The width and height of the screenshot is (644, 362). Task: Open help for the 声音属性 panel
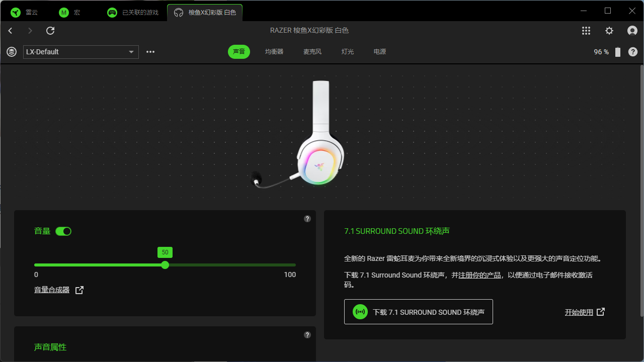[307, 335]
